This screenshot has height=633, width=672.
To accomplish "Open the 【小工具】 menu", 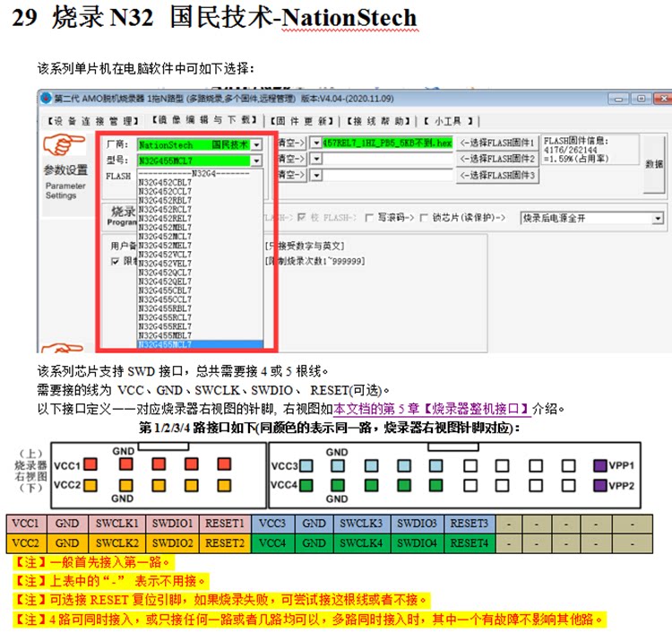I will point(448,121).
